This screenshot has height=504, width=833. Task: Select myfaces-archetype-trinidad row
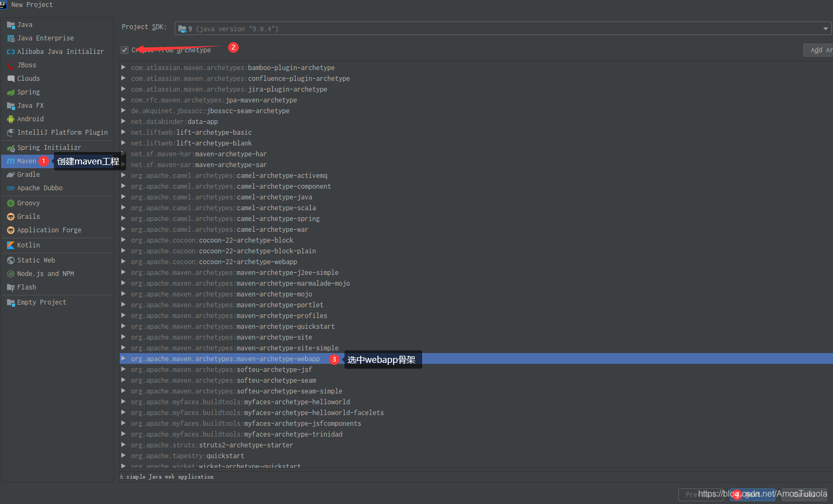coord(476,434)
